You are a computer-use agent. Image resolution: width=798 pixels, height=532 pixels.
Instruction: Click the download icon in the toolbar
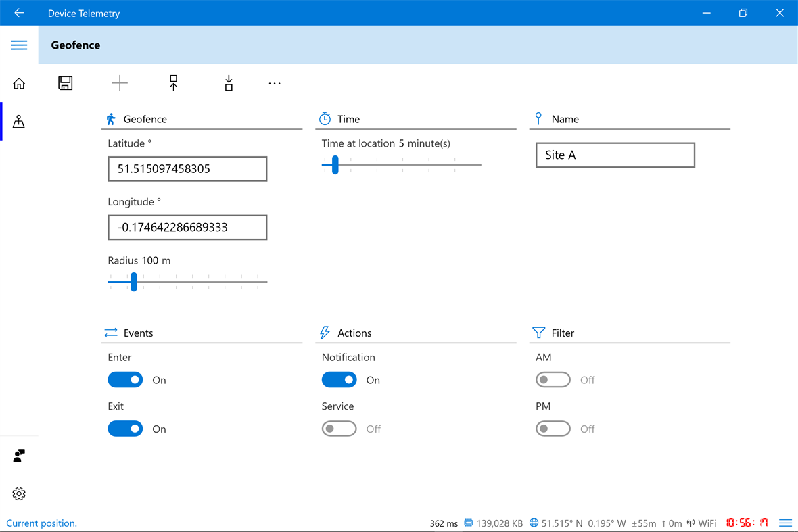pyautogui.click(x=229, y=82)
